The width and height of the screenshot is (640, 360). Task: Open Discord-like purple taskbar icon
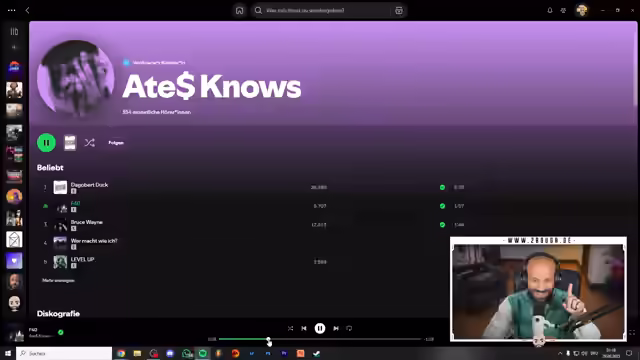point(170,353)
